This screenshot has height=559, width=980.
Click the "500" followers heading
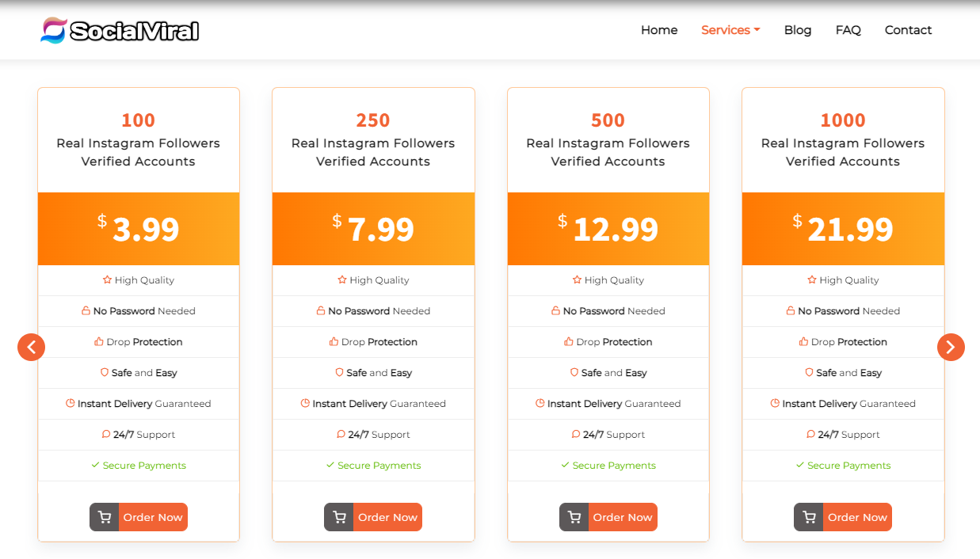[x=608, y=120]
